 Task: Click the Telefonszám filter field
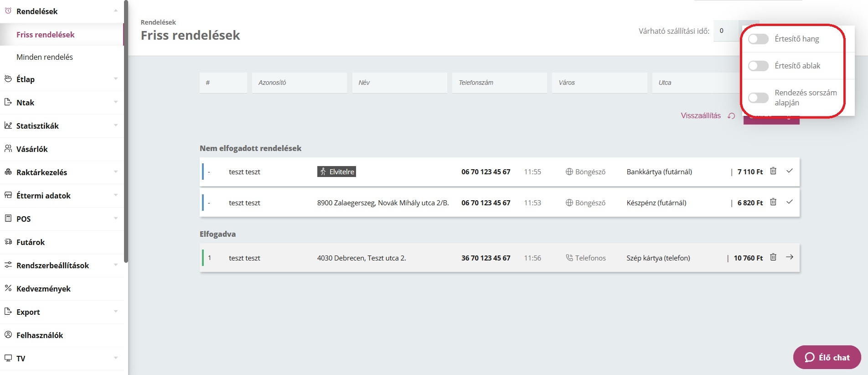point(500,83)
